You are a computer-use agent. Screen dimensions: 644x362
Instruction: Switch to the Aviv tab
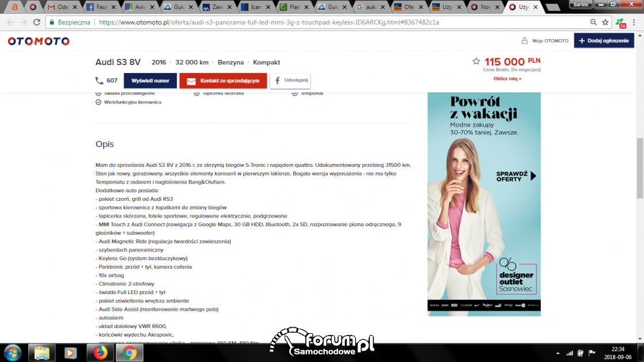[139, 7]
